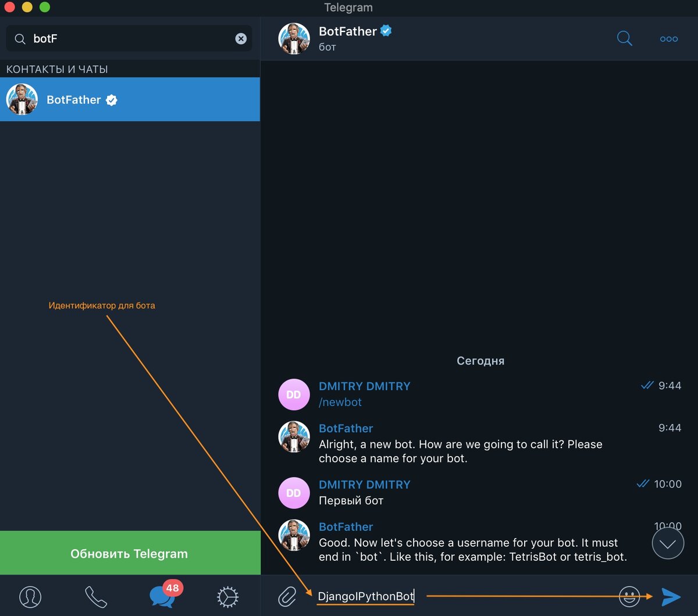Click the DMITRY DMITRY name above /newbot
The image size is (698, 616).
[365, 386]
